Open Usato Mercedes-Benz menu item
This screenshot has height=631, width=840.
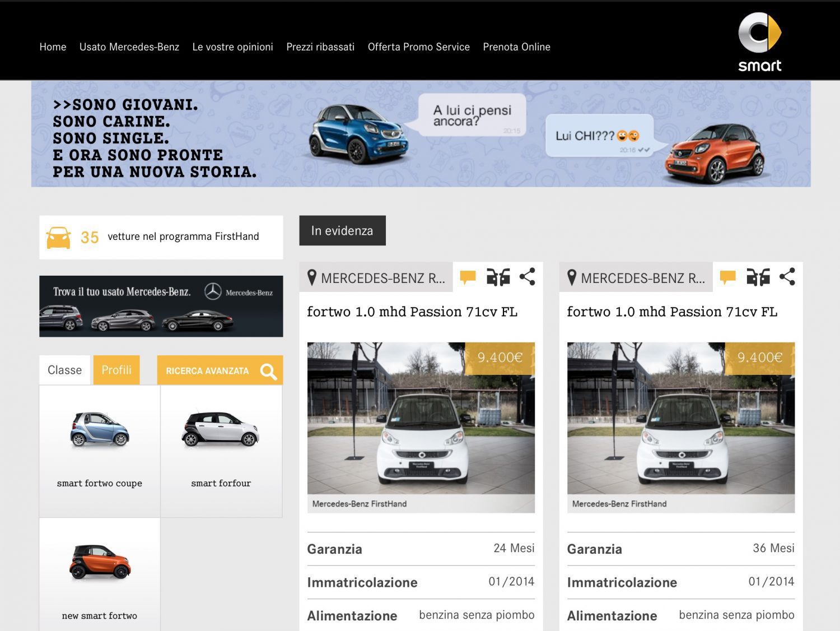coord(129,47)
